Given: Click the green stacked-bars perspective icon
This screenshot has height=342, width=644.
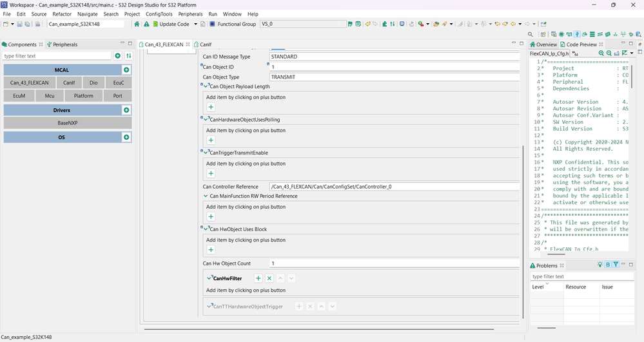Looking at the screenshot, I should (592, 35).
